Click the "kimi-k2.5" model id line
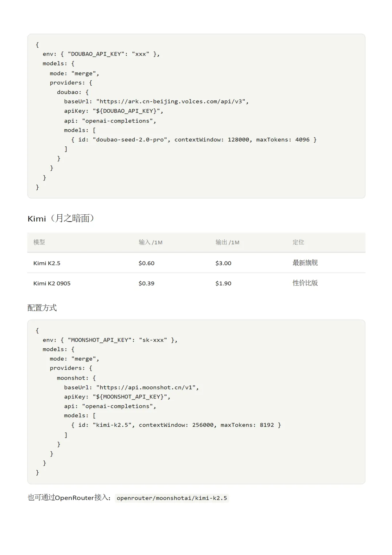 (x=176, y=425)
